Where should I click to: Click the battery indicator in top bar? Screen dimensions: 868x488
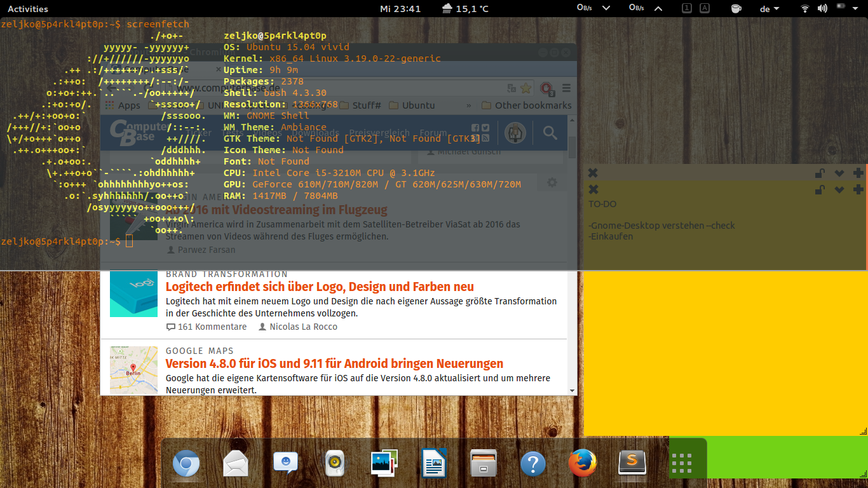(841, 6)
